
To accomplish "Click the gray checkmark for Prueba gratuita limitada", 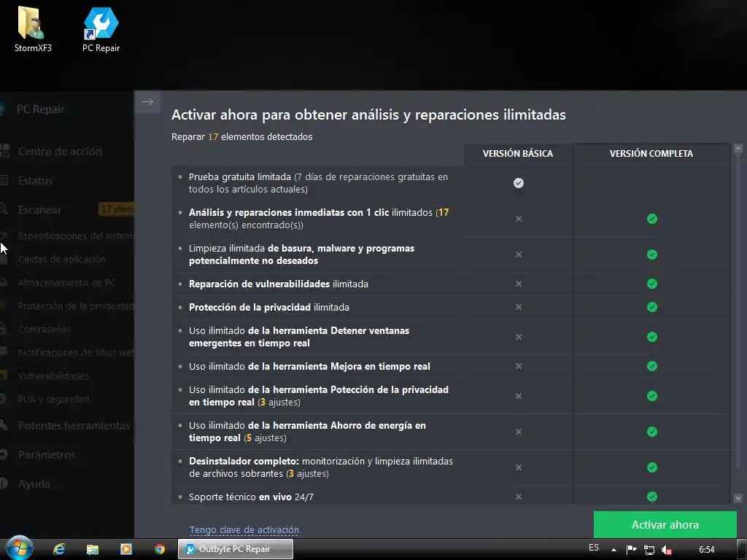I will click(519, 183).
